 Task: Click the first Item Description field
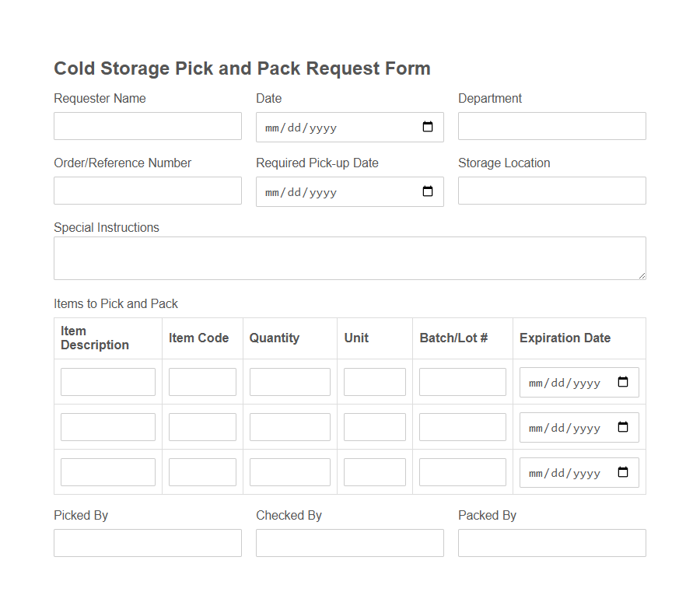(x=107, y=381)
